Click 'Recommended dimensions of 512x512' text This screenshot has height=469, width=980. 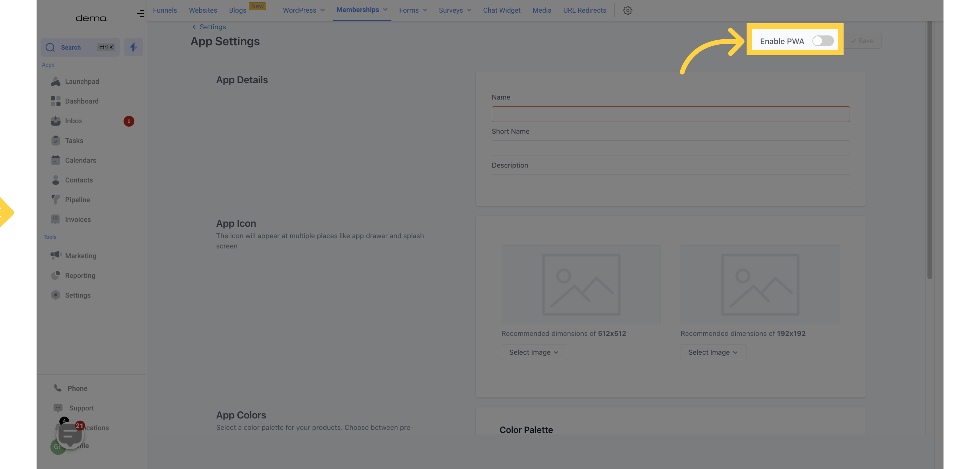click(x=564, y=333)
